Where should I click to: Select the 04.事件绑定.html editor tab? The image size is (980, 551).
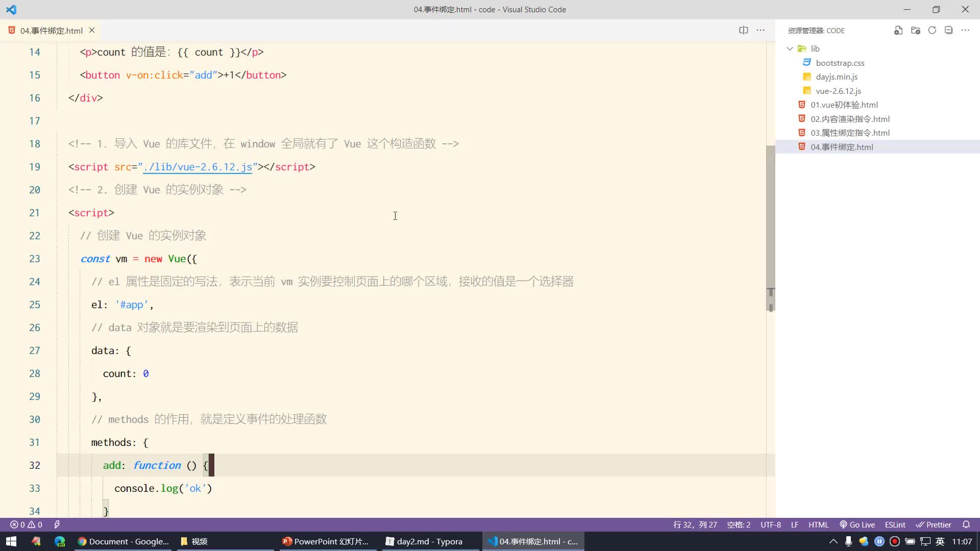51,31
